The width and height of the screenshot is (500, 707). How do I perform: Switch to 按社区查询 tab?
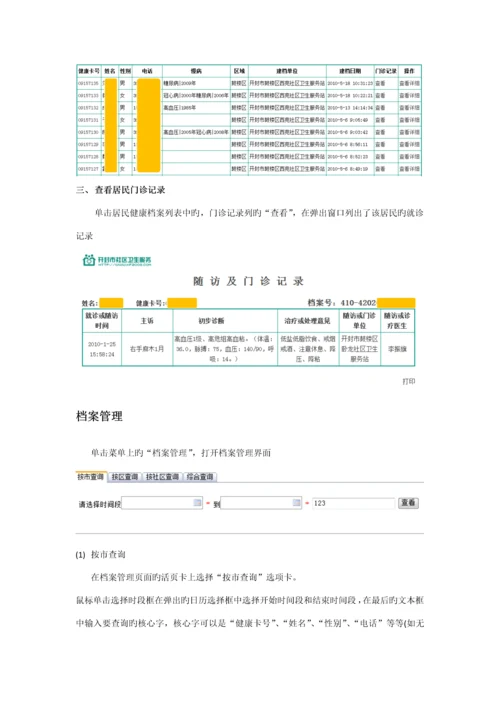tap(162, 477)
